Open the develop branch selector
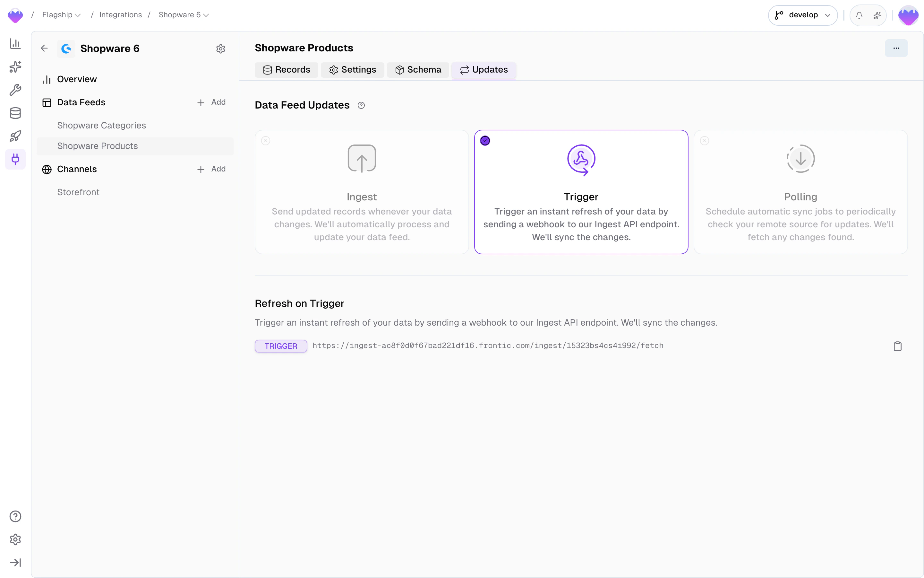 (x=803, y=15)
